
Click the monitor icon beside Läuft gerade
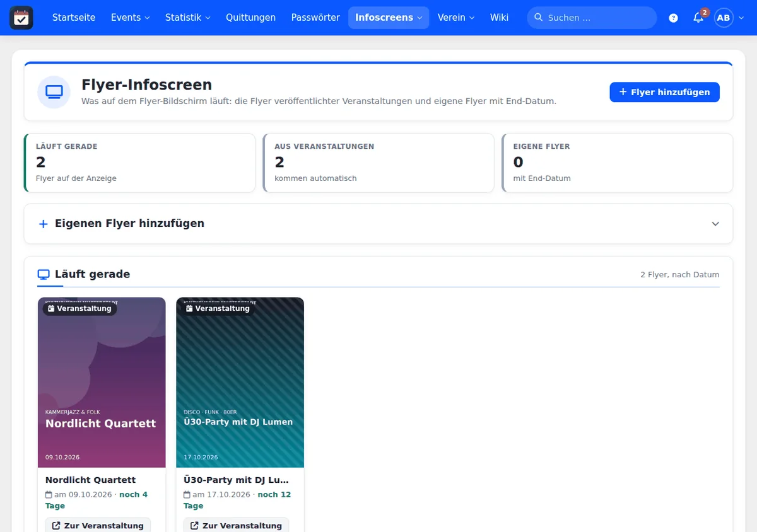click(44, 274)
